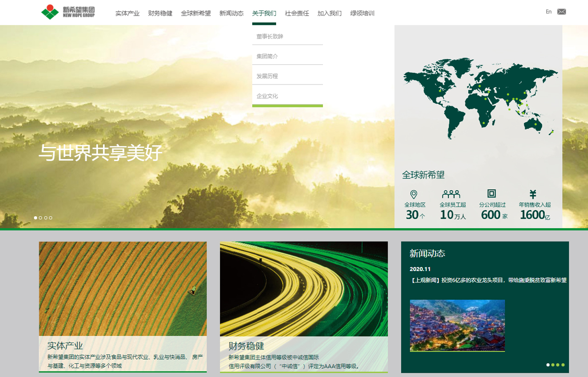Click the village night news thumbnail
Screen dimensions: 588x377
(x=457, y=325)
